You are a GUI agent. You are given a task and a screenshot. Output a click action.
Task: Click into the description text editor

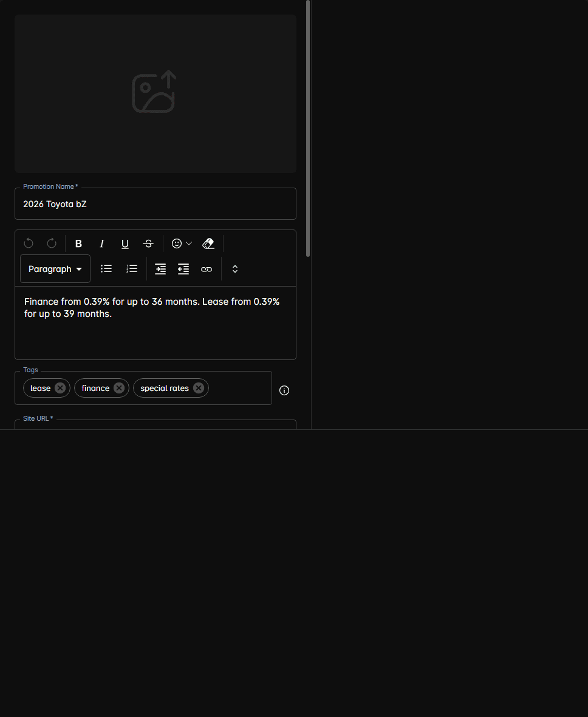pyautogui.click(x=156, y=323)
